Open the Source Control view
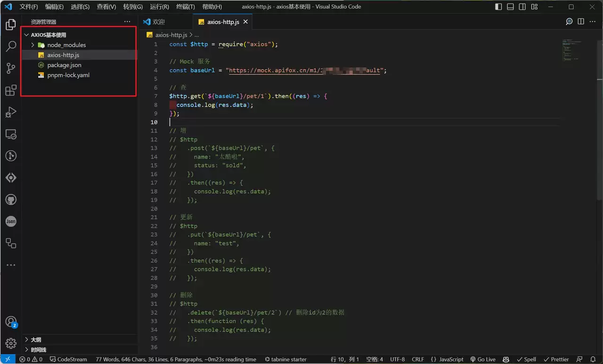The height and width of the screenshot is (364, 603). pos(11,69)
